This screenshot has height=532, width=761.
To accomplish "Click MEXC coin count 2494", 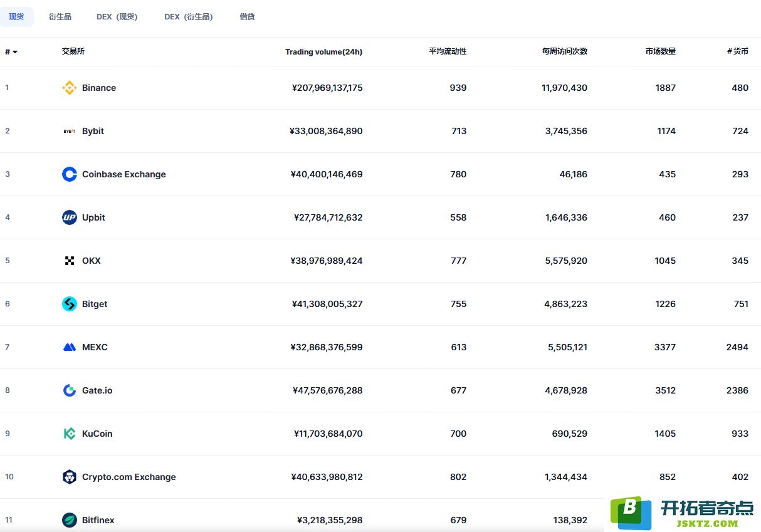I will 738,347.
